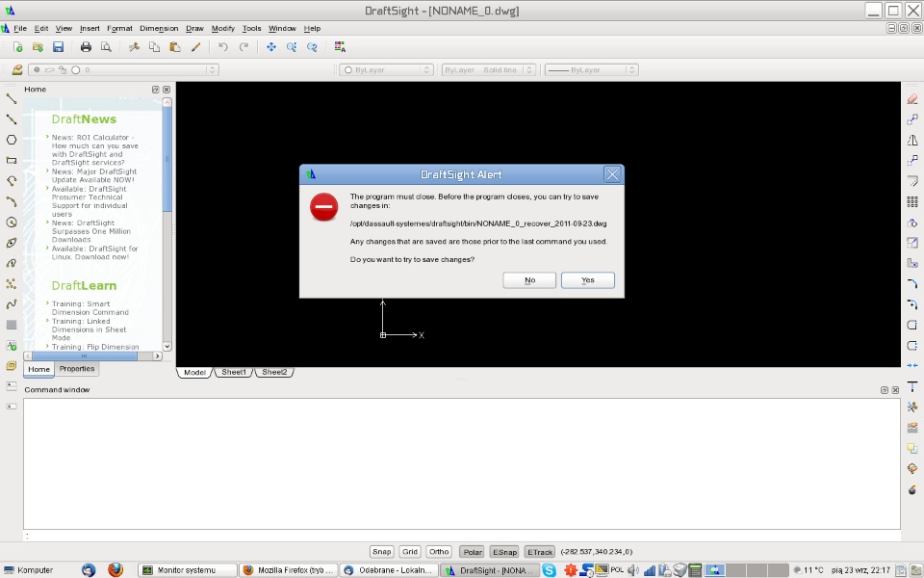Select the Spline draw tool
The image size is (924, 578).
point(12,304)
